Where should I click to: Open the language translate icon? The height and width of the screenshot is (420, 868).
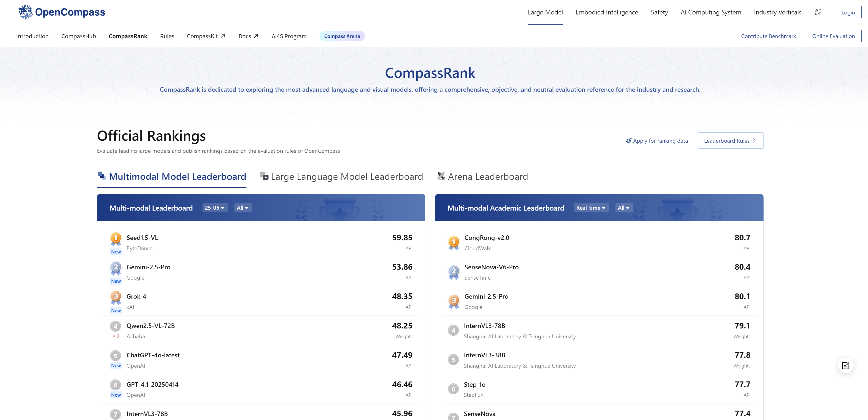[818, 12]
